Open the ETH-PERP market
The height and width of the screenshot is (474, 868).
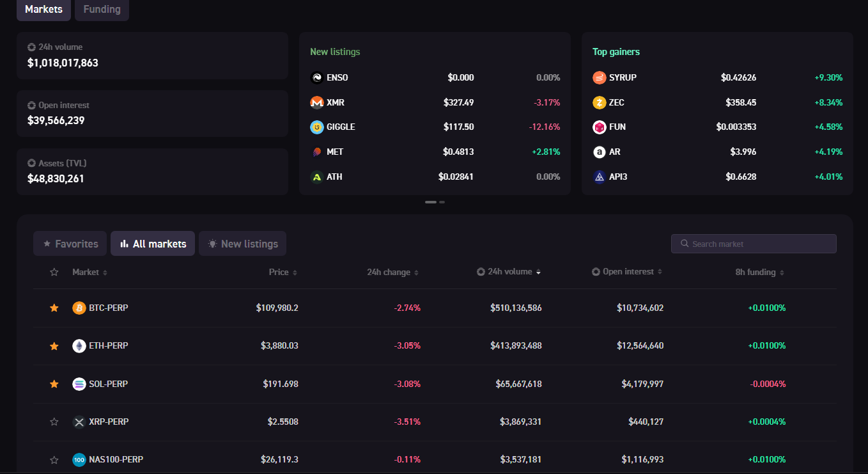(109, 346)
